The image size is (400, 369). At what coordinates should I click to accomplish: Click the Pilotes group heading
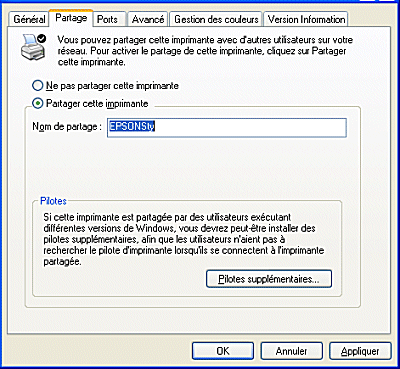pyautogui.click(x=53, y=201)
